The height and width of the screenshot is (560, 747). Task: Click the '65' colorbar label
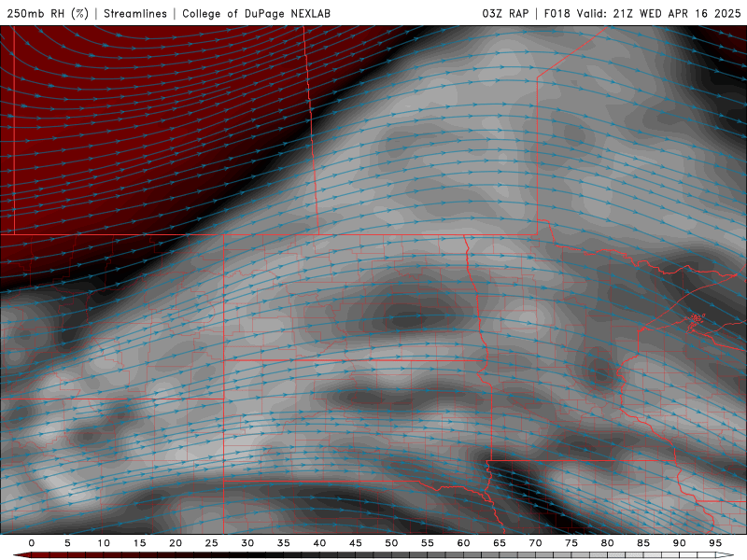point(500,543)
